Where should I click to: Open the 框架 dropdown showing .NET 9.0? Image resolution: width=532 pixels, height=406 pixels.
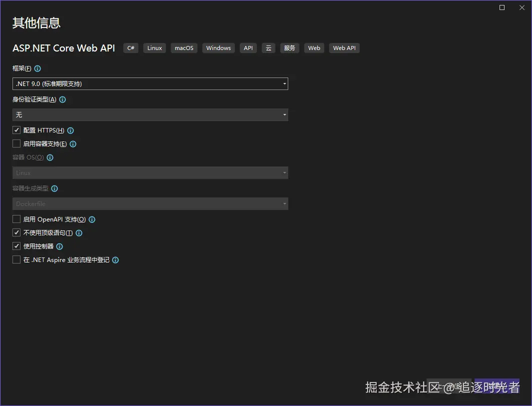(150, 84)
